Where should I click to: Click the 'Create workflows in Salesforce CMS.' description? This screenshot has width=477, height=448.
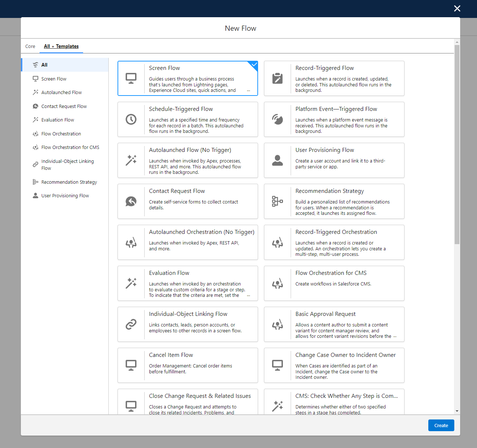click(333, 284)
